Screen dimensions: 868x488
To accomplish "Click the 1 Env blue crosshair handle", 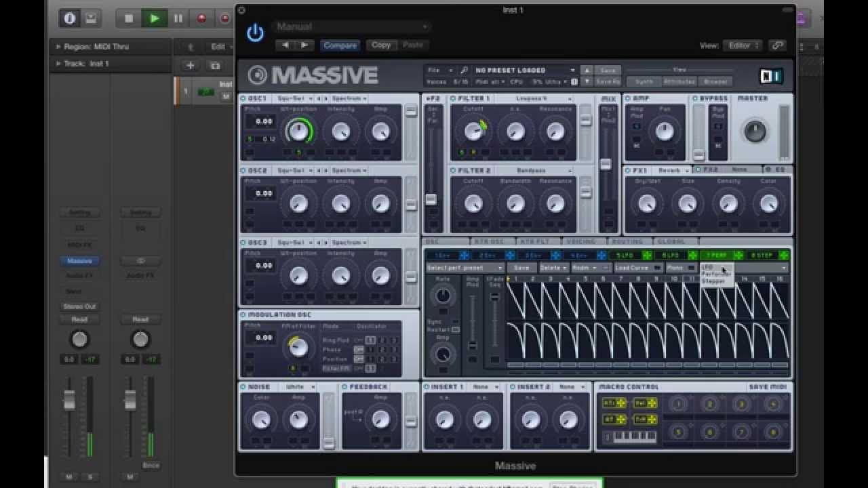I will (465, 256).
